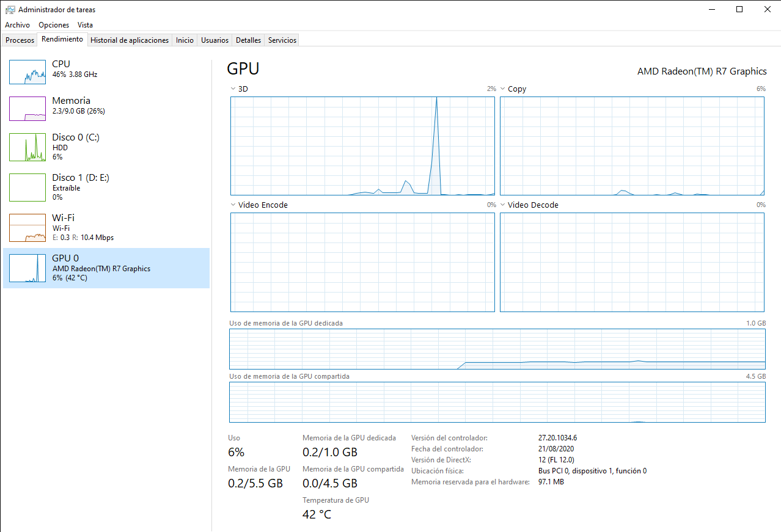Click the 0.2/1.0 GB dedicated memory value
The height and width of the screenshot is (532, 781).
(330, 452)
